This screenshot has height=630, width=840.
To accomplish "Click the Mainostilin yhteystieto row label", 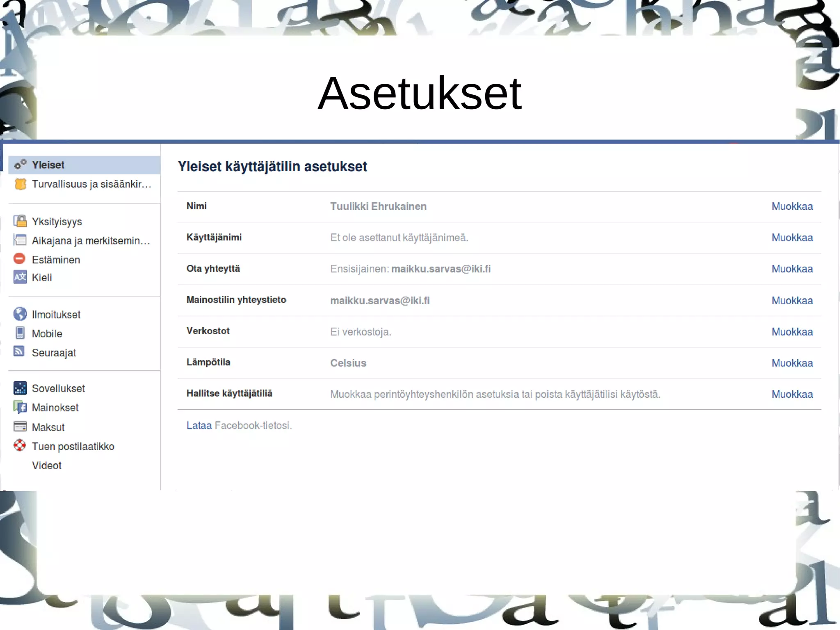I will [236, 300].
